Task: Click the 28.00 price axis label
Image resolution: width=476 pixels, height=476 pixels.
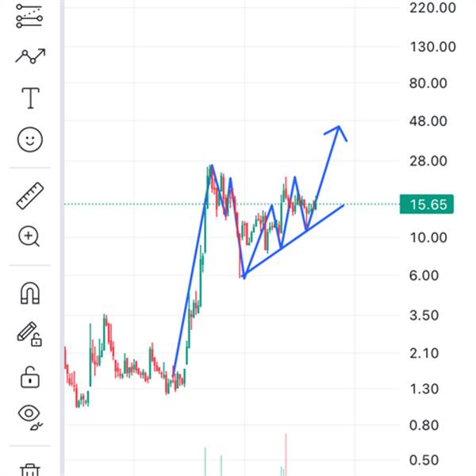Action: [x=428, y=161]
